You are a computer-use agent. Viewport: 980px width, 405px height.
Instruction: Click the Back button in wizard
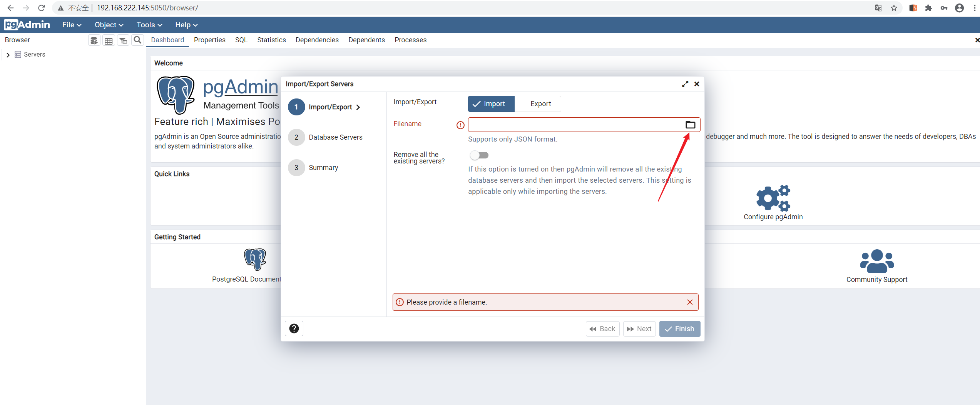602,329
